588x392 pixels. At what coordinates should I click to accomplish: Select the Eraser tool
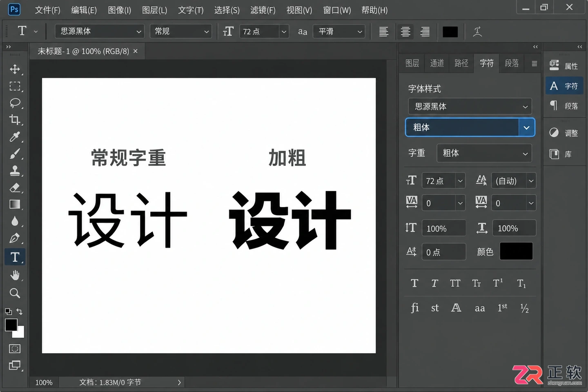(15, 188)
